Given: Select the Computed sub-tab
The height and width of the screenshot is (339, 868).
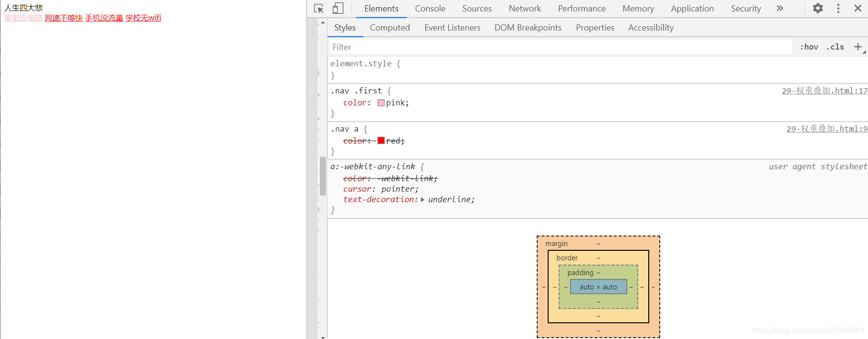Looking at the screenshot, I should click(390, 28).
